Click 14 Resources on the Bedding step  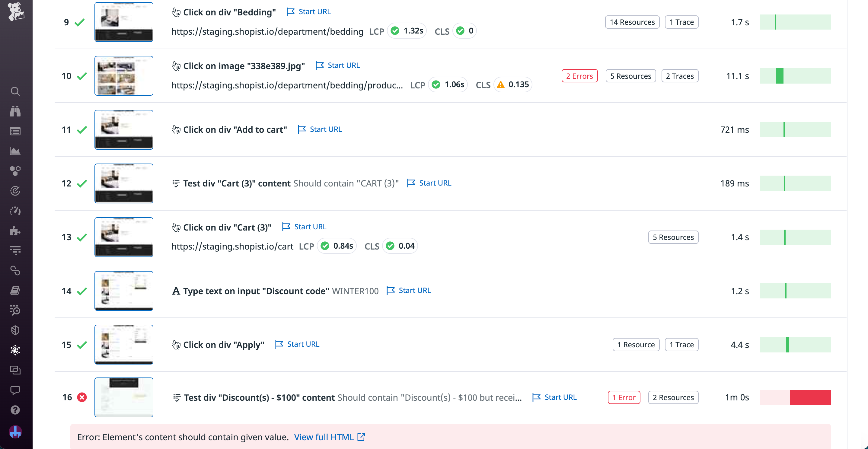(632, 22)
